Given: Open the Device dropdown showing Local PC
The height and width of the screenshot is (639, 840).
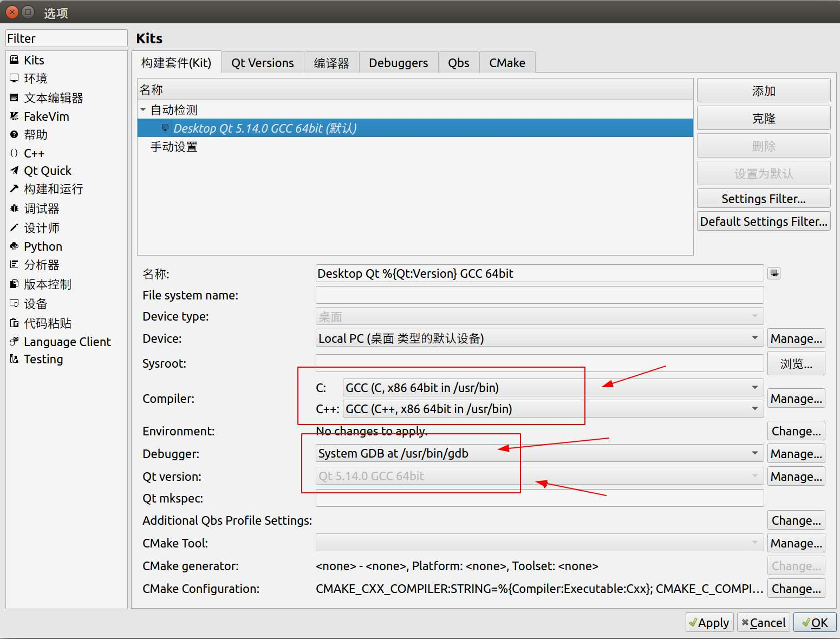Looking at the screenshot, I should [539, 338].
